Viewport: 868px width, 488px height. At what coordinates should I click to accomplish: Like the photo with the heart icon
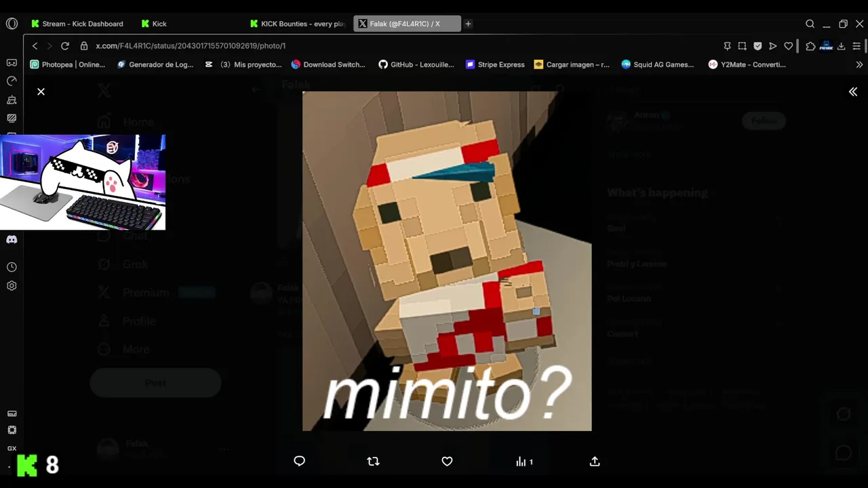447,461
